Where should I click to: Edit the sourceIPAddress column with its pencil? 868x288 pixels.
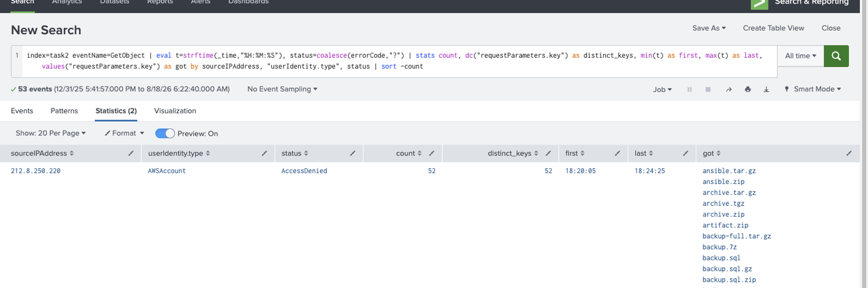point(131,153)
